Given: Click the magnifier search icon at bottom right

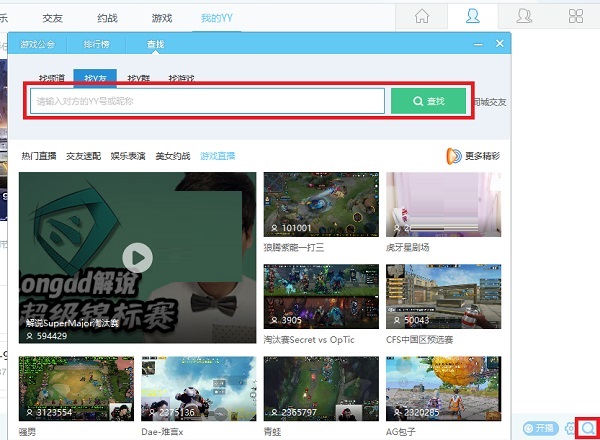Looking at the screenshot, I should (587, 428).
